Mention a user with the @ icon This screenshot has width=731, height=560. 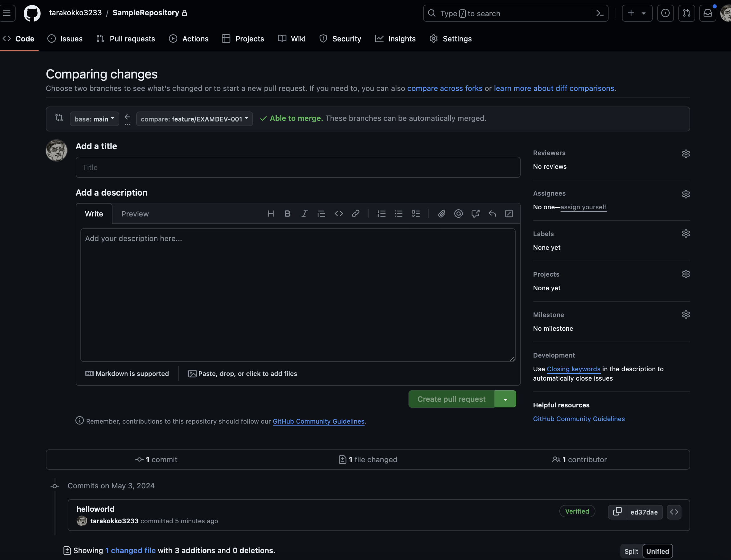tap(459, 214)
